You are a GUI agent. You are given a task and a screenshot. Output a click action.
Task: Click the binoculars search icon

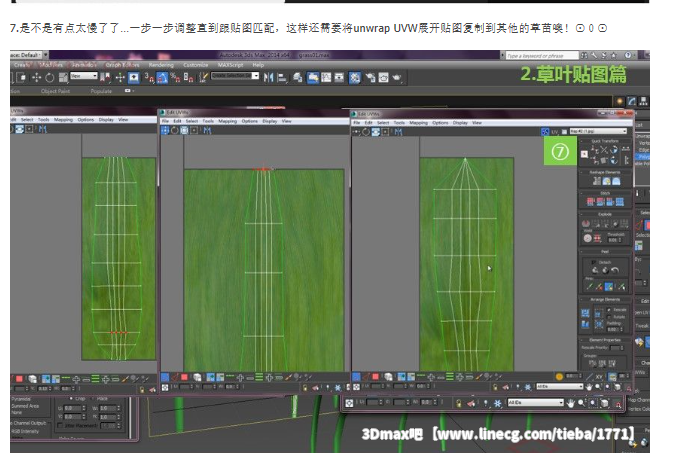click(x=584, y=55)
